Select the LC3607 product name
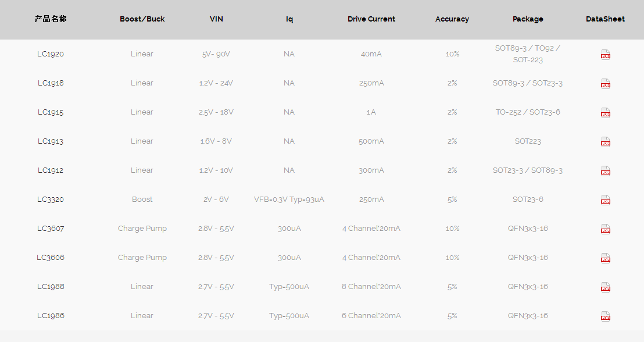644x342 pixels. tap(51, 229)
